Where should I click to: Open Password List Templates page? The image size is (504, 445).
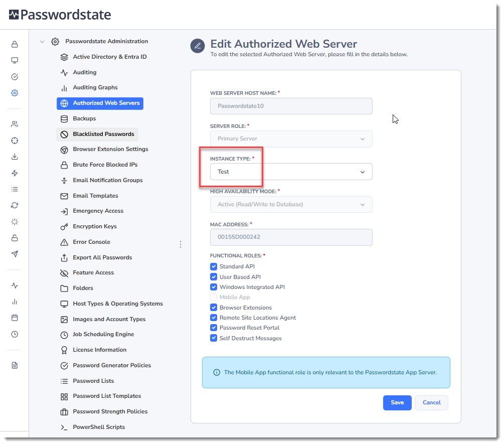coord(107,396)
